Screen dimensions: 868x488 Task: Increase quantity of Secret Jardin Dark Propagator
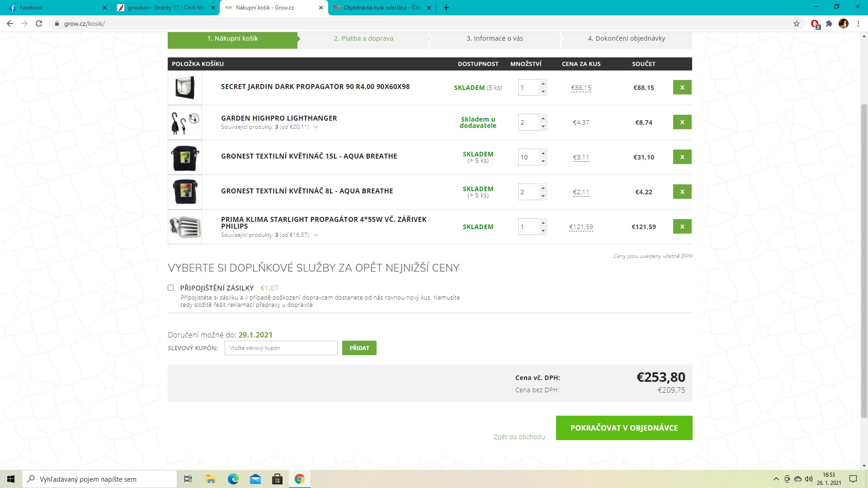click(543, 84)
